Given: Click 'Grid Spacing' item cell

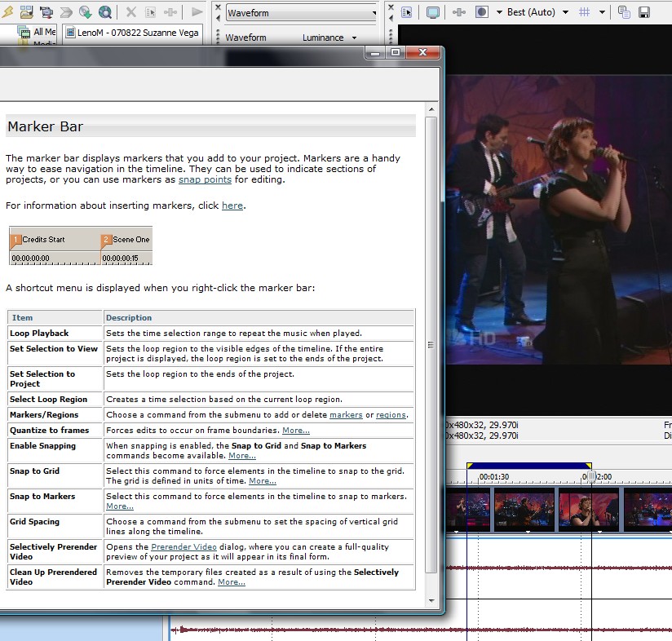Looking at the screenshot, I should click(x=55, y=526).
